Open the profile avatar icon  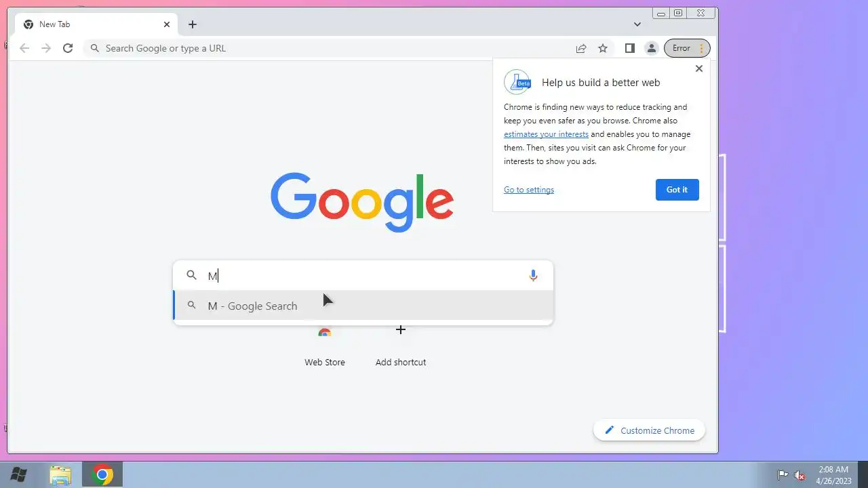(651, 48)
